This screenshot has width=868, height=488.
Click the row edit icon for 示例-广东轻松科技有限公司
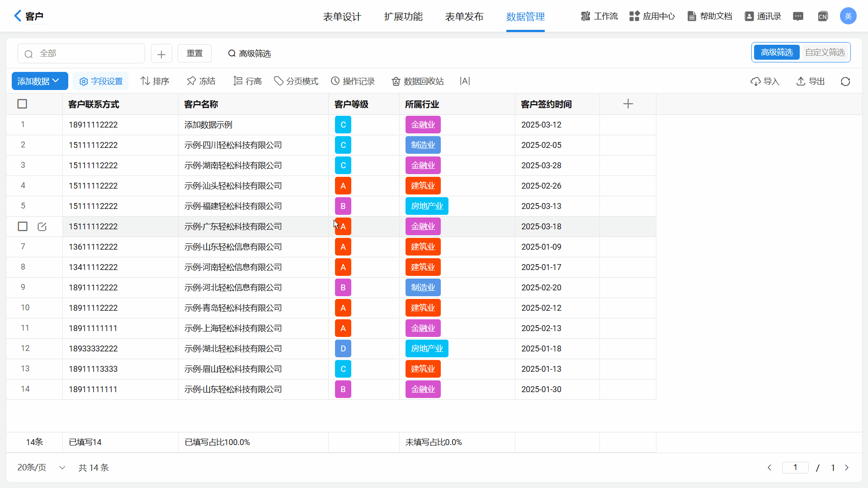pos(42,227)
